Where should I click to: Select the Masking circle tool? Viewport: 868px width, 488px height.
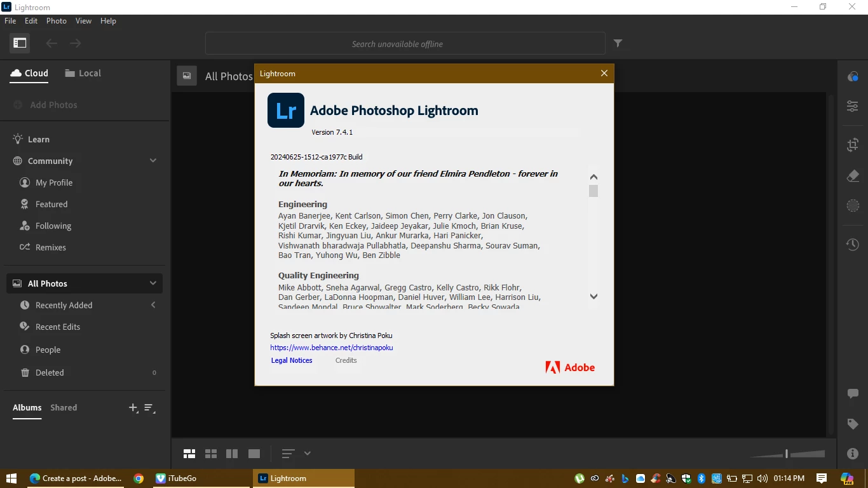pos(853,205)
